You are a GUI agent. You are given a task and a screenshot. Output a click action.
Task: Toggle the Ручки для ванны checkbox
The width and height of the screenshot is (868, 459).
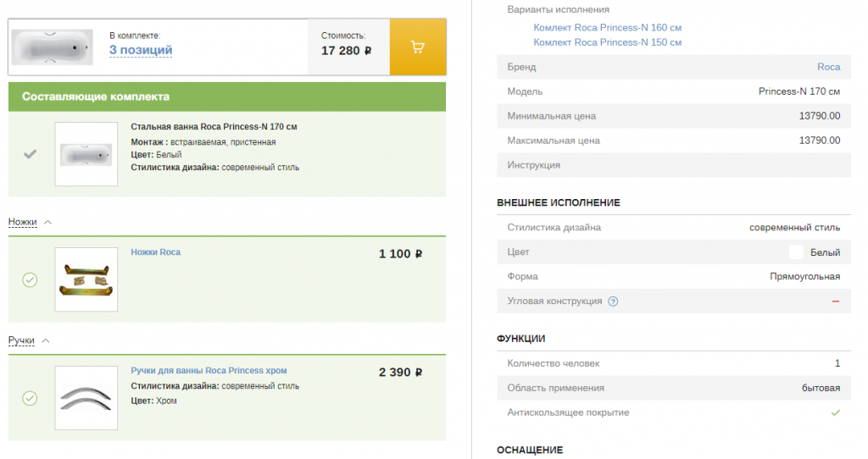(30, 398)
